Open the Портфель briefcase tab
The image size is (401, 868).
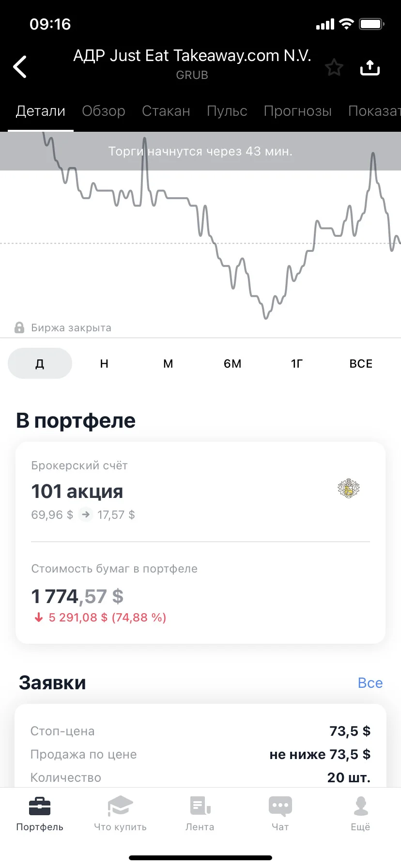40,814
